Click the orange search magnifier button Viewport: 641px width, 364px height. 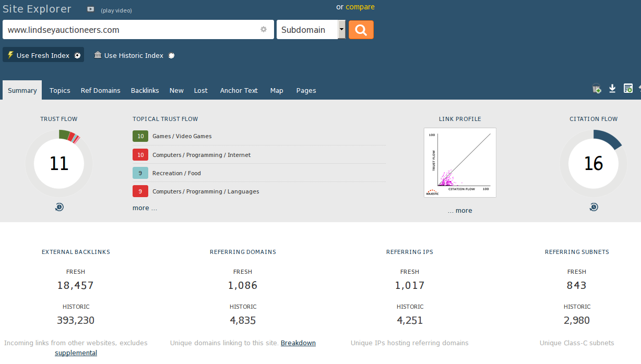[361, 30]
